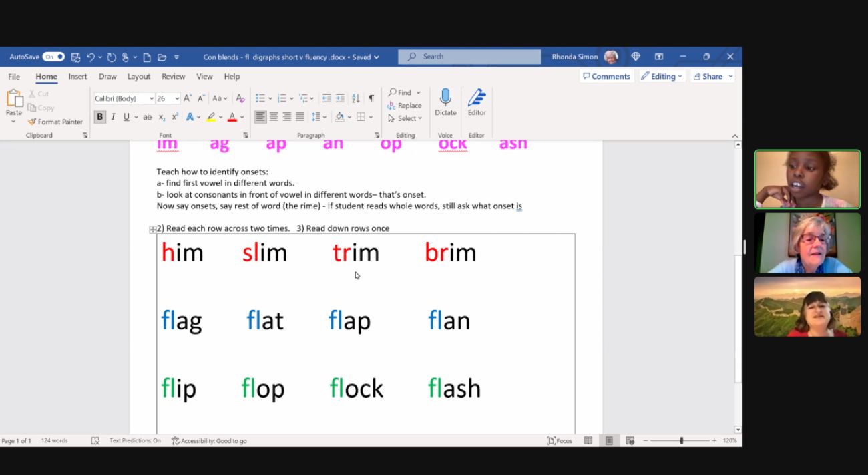The image size is (868, 475).
Task: Click the Increase Font Size icon
Action: pos(188,98)
